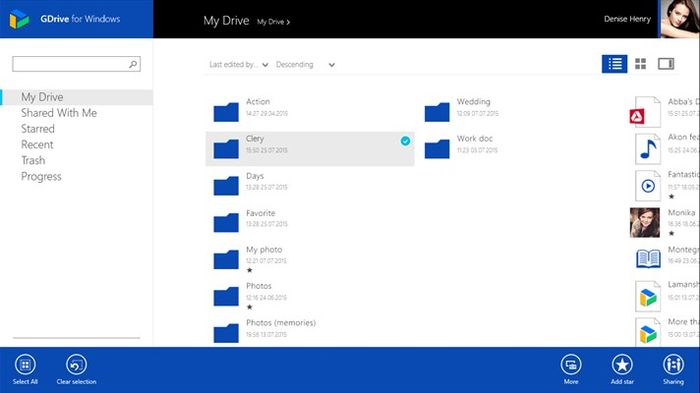View the Progress section
This screenshot has width=700, height=393.
point(41,176)
